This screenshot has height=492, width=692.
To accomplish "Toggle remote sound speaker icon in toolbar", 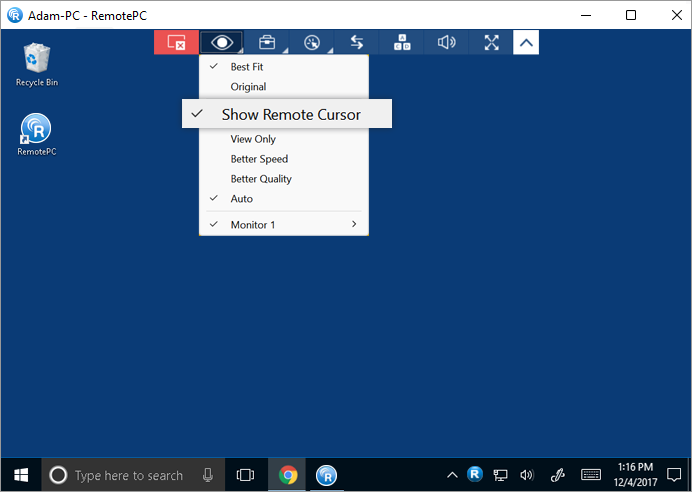I will 447,42.
